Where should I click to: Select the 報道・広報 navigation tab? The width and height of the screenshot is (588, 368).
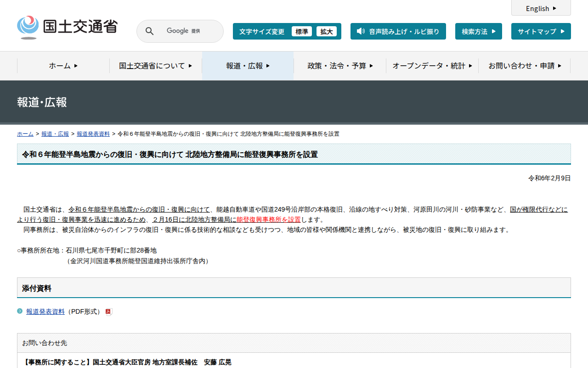[248, 66]
